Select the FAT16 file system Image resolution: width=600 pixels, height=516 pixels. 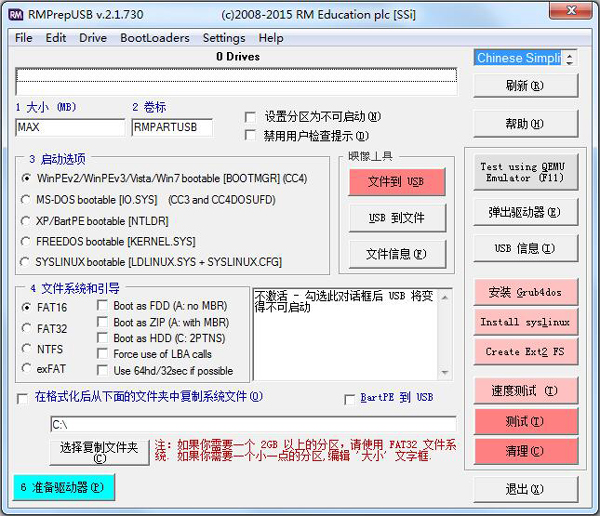tap(26, 307)
